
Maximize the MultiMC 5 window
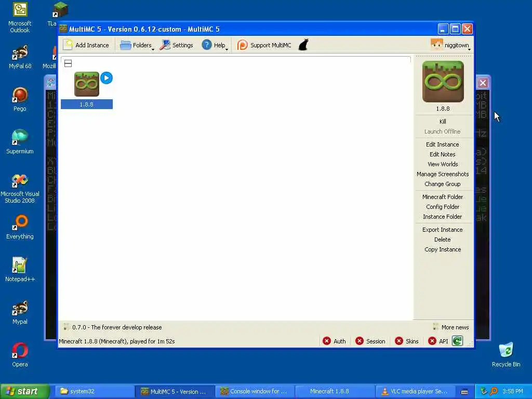click(x=455, y=29)
